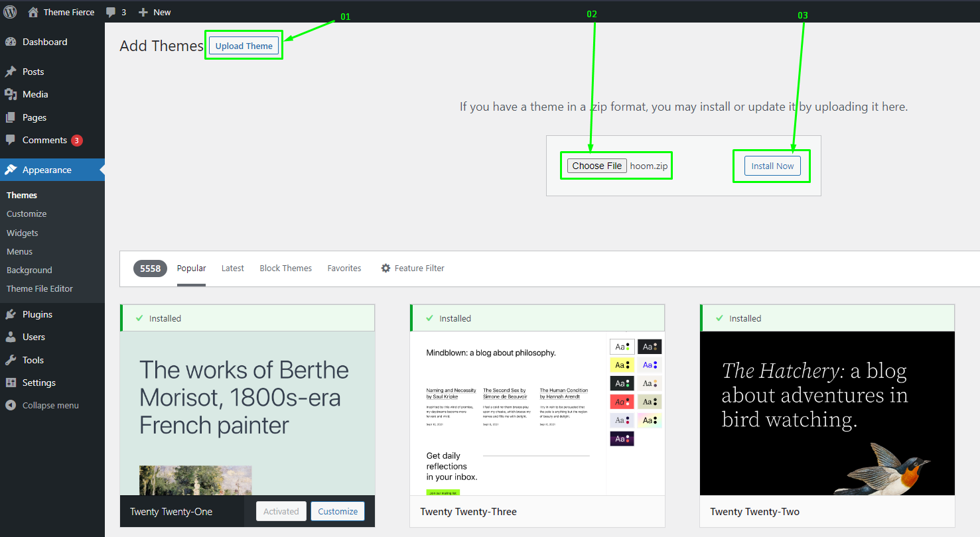The height and width of the screenshot is (537, 980).
Task: Switch to the Latest tab
Action: coord(233,268)
